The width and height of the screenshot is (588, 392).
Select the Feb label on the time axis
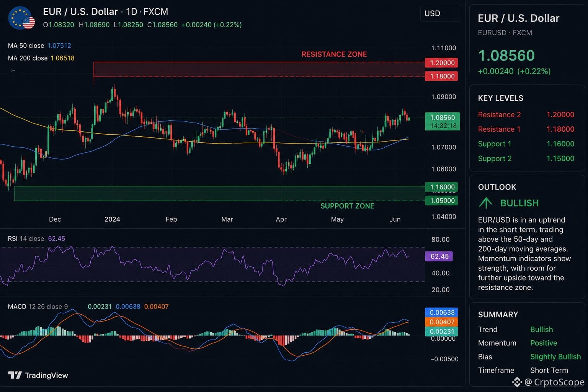pos(171,219)
